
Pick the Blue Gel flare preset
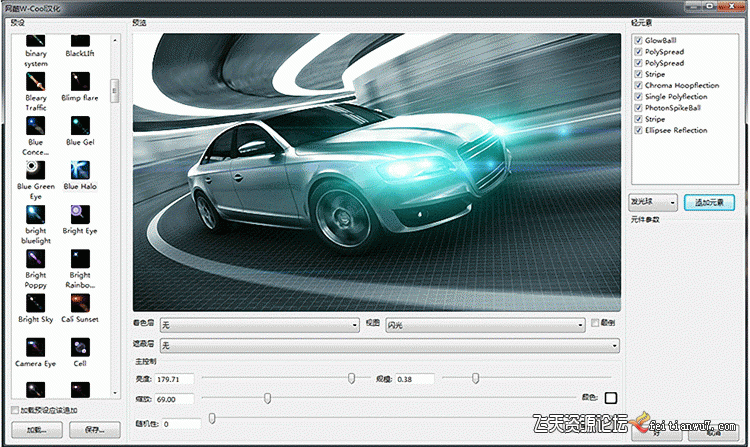(x=80, y=125)
